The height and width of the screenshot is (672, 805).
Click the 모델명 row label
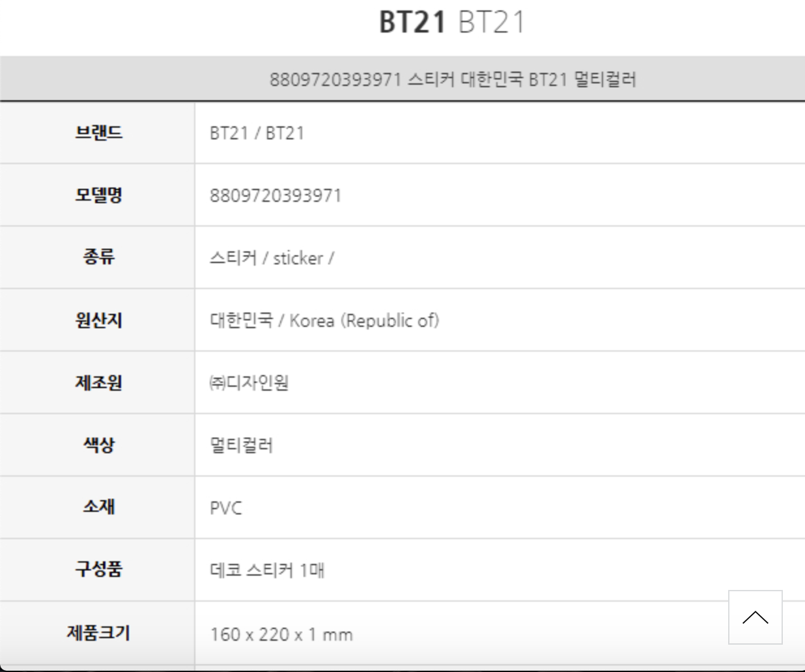click(x=98, y=195)
